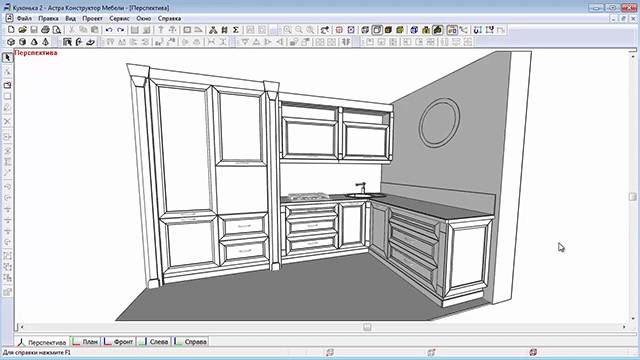Click the Undo arrow icon
The width and height of the screenshot is (640, 360).
pos(109,30)
